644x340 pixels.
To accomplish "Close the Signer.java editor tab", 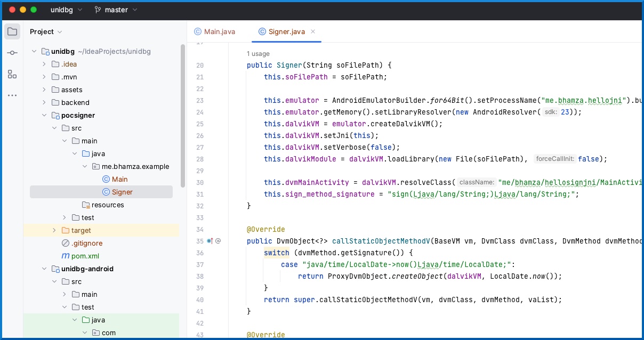I will click(313, 31).
